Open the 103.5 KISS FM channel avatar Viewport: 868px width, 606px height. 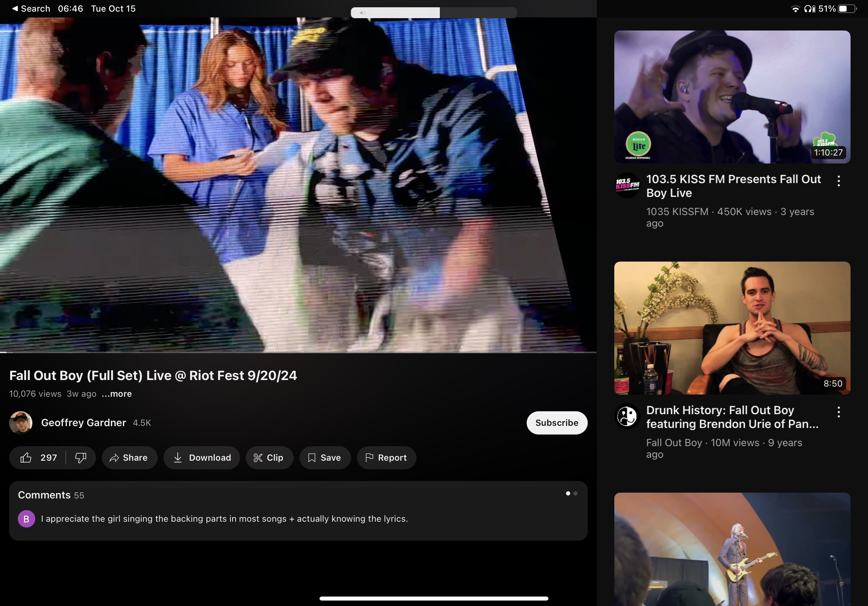[x=627, y=185]
